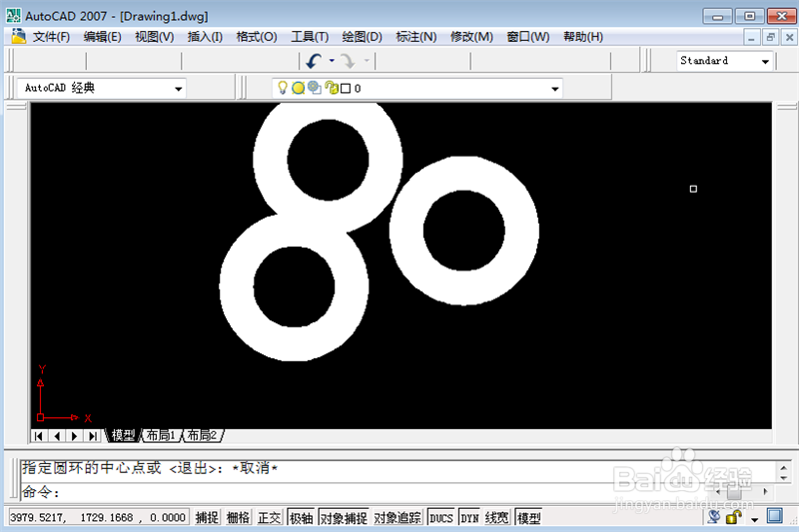
Task: Click command history scroll up arrow
Action: click(x=784, y=467)
